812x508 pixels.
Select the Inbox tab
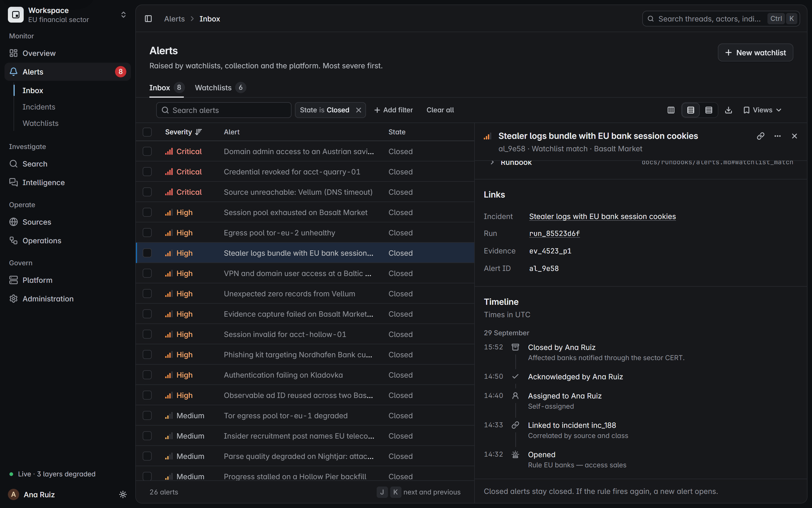(x=166, y=88)
